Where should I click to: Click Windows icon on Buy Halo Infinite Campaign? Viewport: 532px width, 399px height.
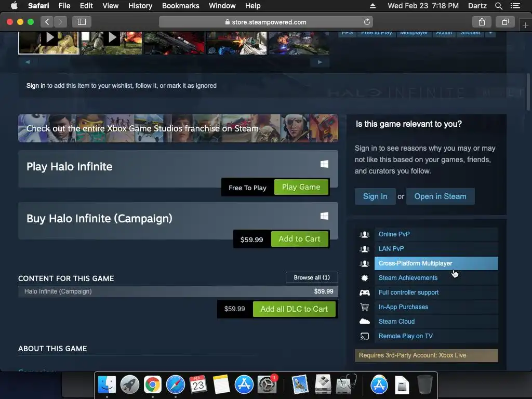point(324,216)
